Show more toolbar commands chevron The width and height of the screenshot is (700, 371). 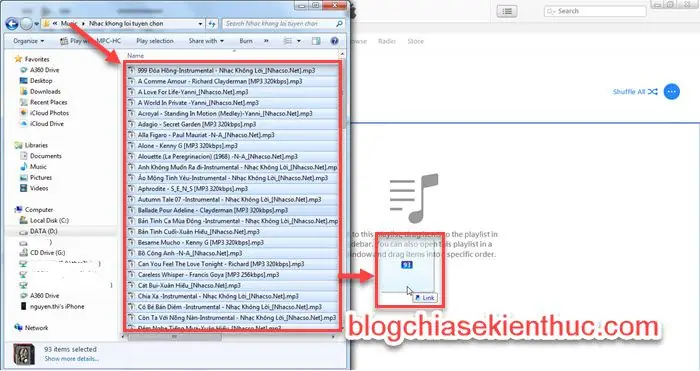(x=266, y=41)
